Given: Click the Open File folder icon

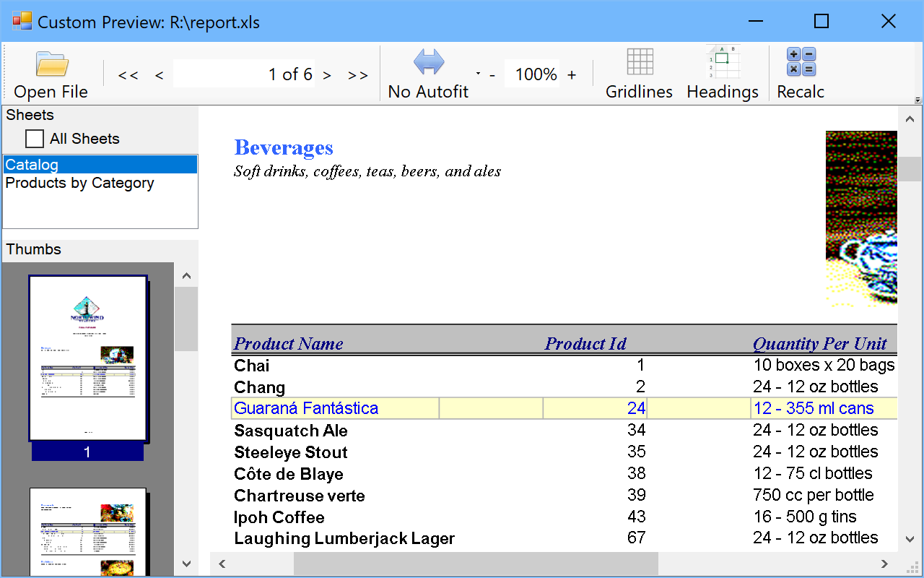Looking at the screenshot, I should tap(51, 64).
